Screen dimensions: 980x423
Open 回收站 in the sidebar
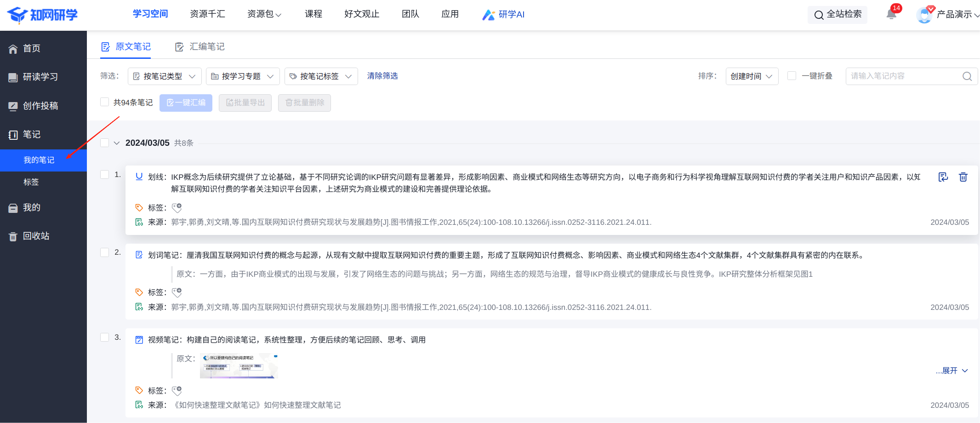pyautogui.click(x=36, y=236)
